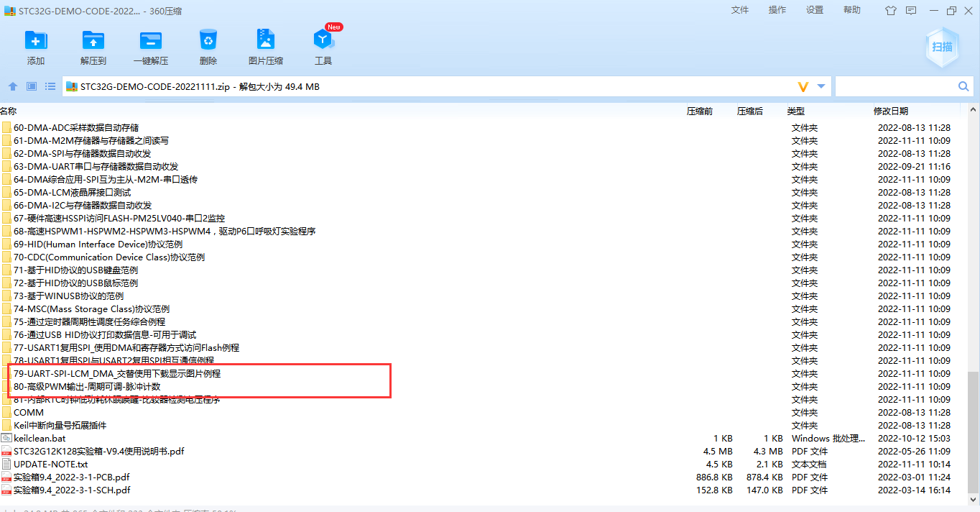Switch to icon view mode

[32, 86]
